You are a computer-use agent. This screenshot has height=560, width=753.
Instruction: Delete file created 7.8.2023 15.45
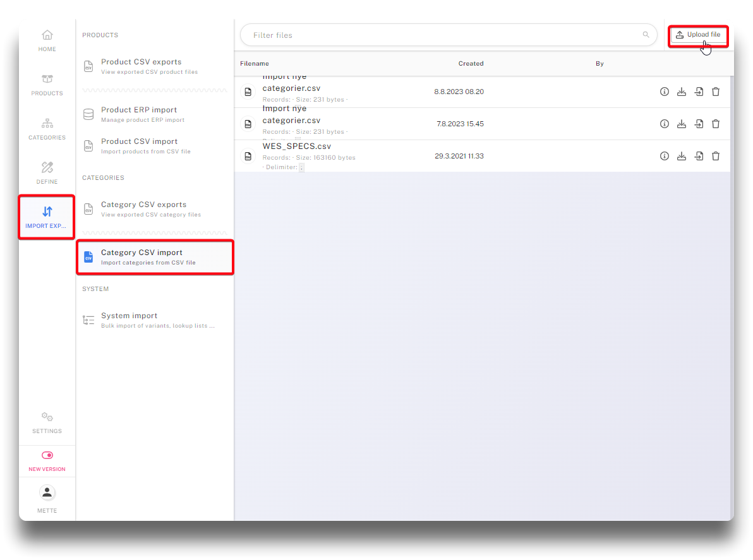coord(716,124)
